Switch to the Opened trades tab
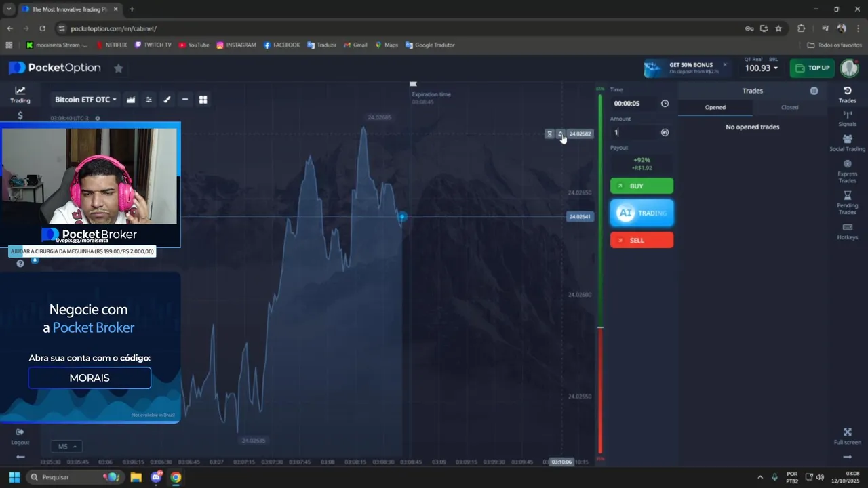This screenshot has width=868, height=488. tap(715, 107)
